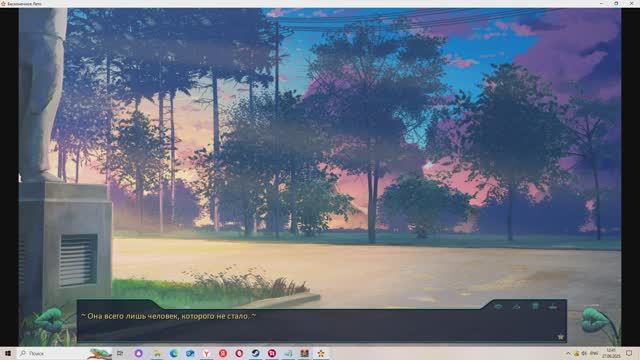Image resolution: width=640 pixels, height=360 pixels.
Task: Click the green square icon in dialogue box
Action: [x=535, y=306]
